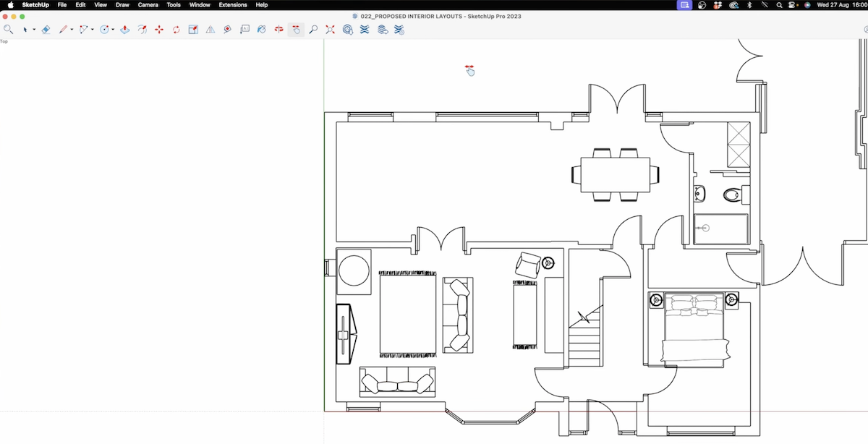The image size is (868, 444).
Task: Select the armchair beside the round lamp
Action: tap(528, 265)
